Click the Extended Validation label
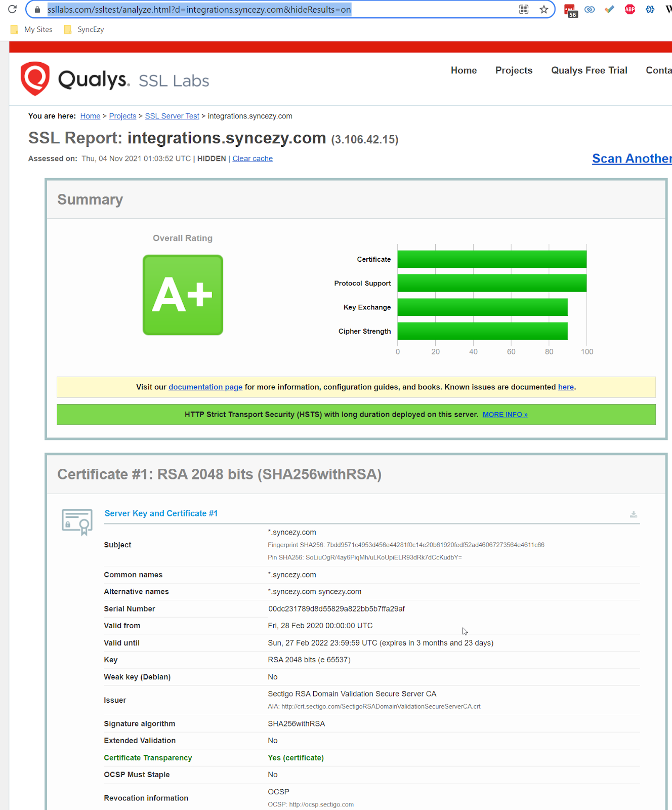 [x=140, y=740]
